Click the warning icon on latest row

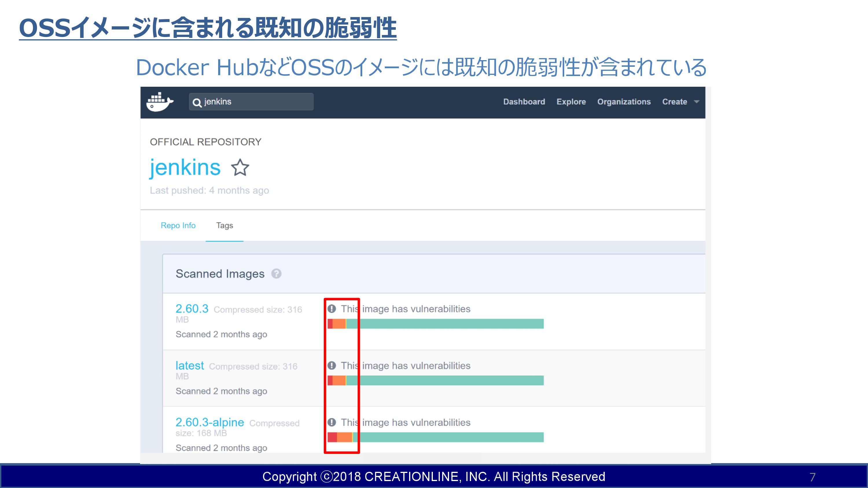[x=332, y=365]
